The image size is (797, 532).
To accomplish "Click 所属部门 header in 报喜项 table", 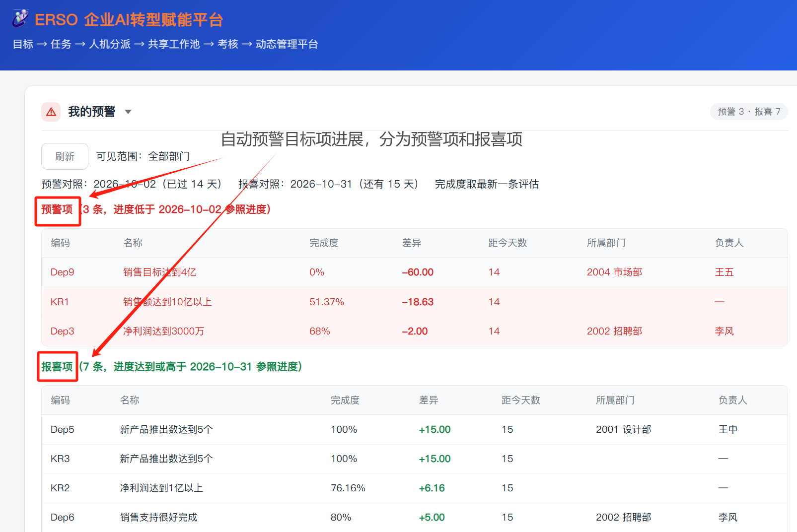I will coord(615,400).
